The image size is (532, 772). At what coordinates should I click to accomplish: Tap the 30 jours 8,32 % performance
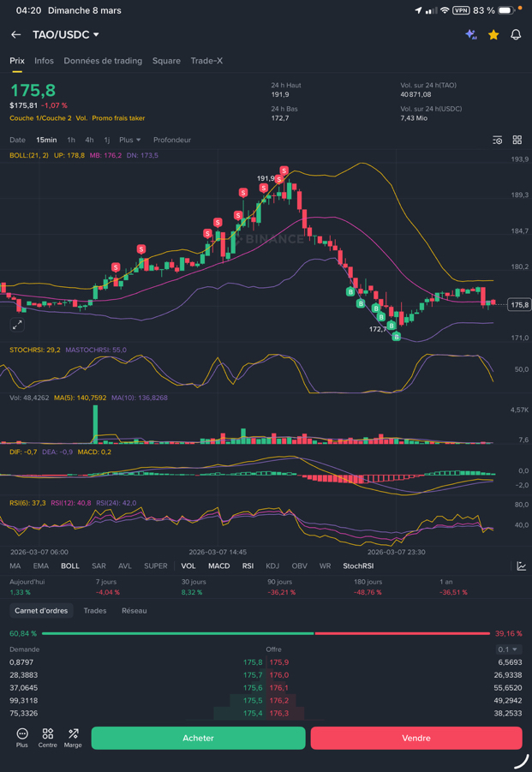(193, 587)
